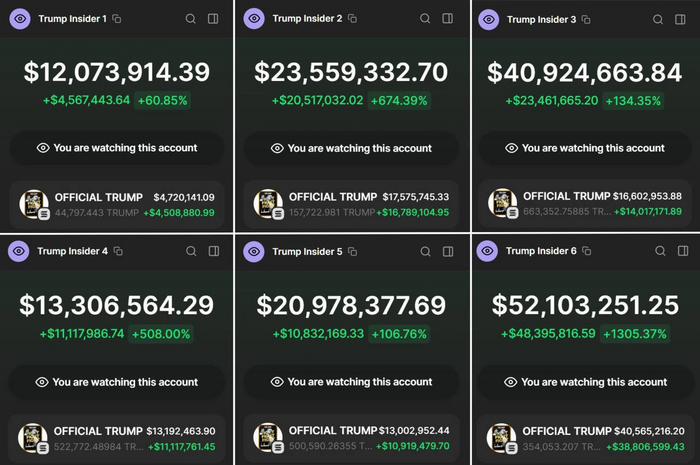
Task: Click OFFICIAL TRUMP token thumbnail in Insider 5
Action: click(267, 437)
